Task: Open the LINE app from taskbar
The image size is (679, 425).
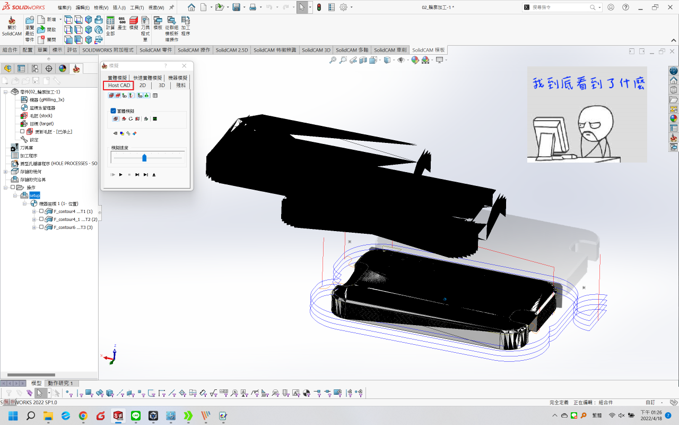Action: (136, 416)
